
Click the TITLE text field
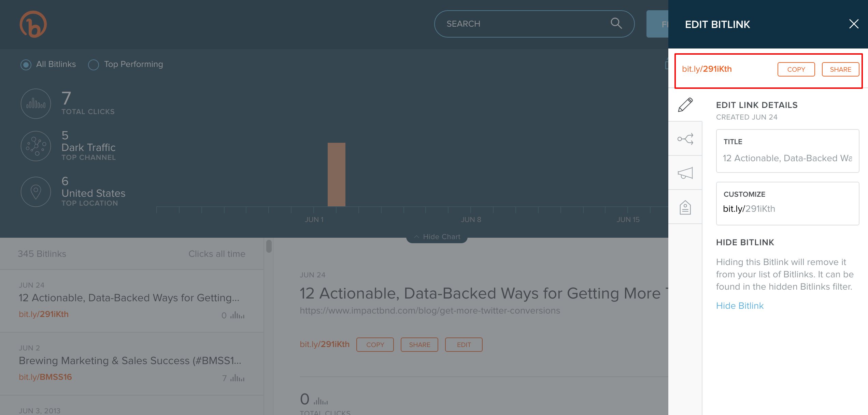(787, 151)
